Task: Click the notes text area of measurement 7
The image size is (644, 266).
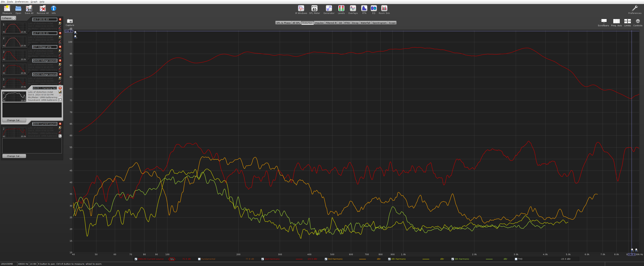Action: 32,146
